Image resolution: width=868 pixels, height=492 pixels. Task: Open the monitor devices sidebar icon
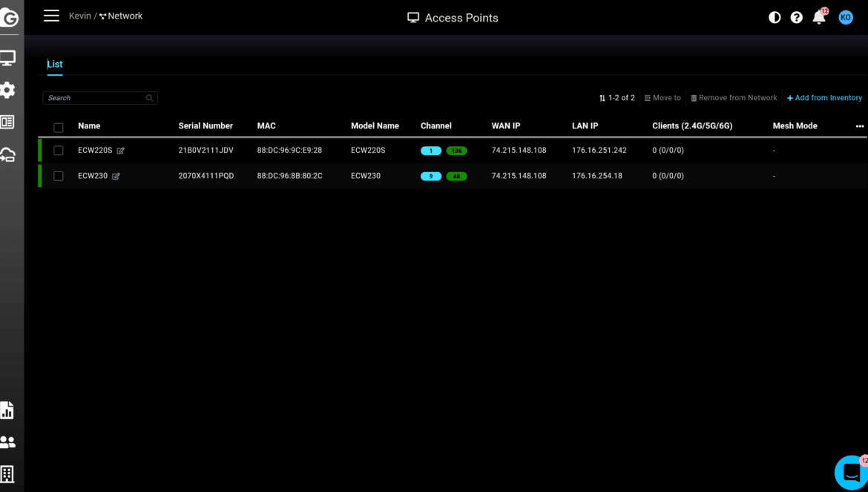(x=7, y=58)
